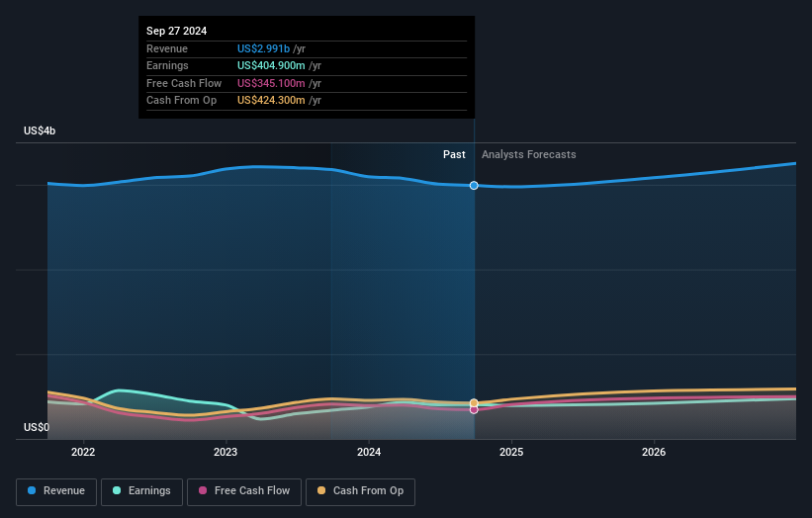The width and height of the screenshot is (812, 518).
Task: Click the Sep 27 2024 tooltip date
Action: [177, 31]
